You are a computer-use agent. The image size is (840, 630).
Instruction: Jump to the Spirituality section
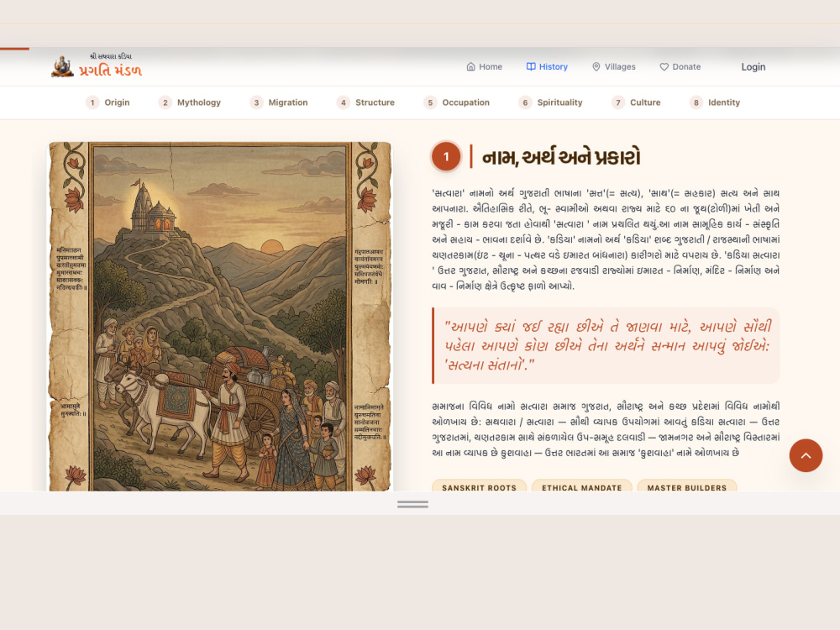tap(550, 102)
